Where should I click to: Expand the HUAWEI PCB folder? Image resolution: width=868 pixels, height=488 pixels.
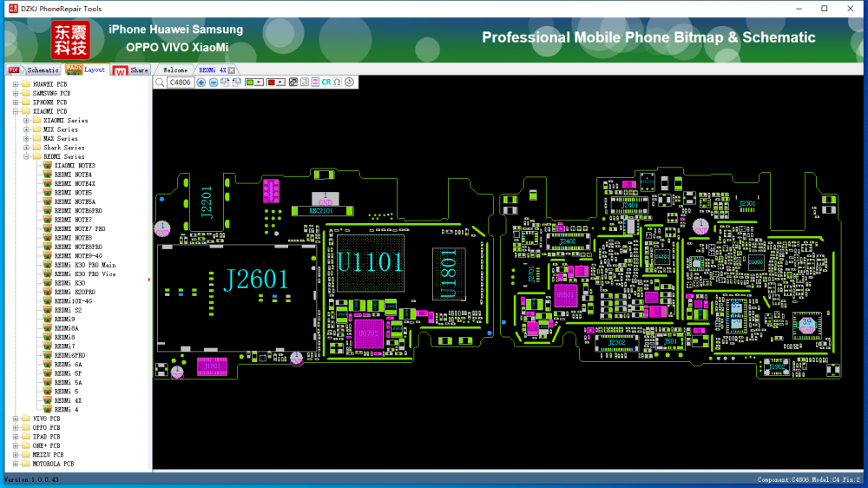[x=16, y=84]
